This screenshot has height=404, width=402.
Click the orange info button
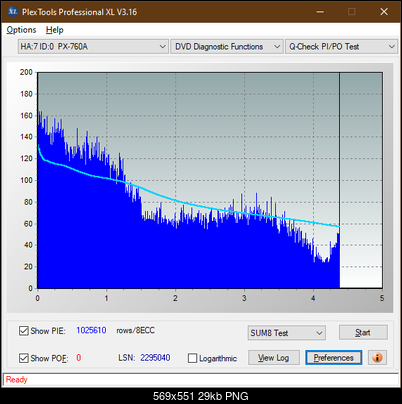(x=377, y=358)
